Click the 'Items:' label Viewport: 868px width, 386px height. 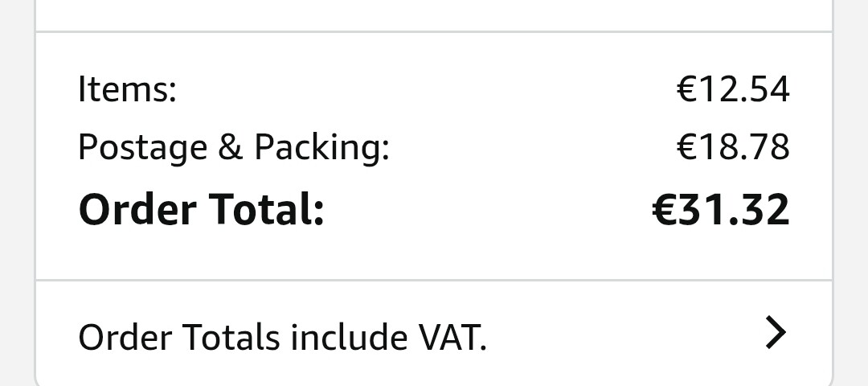127,88
